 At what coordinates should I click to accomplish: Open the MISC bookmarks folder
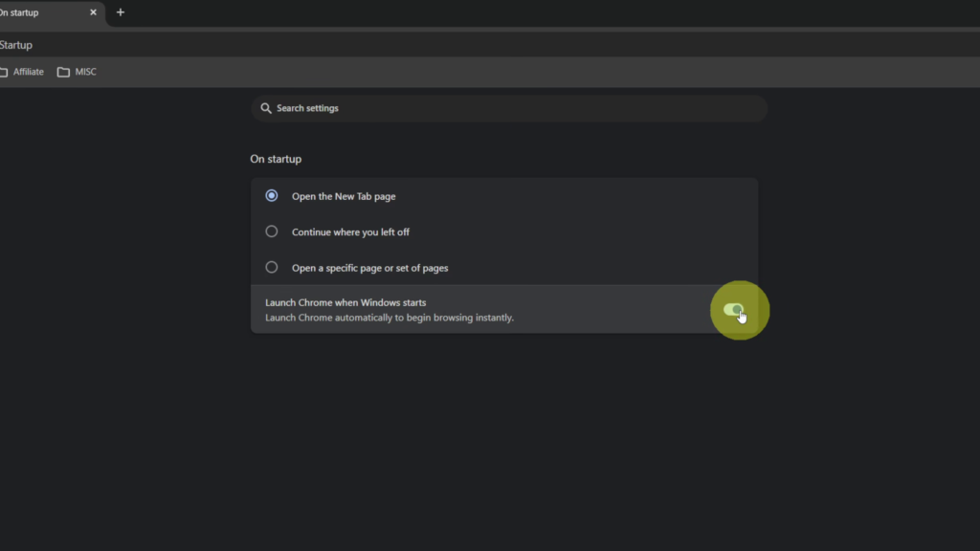click(x=77, y=72)
